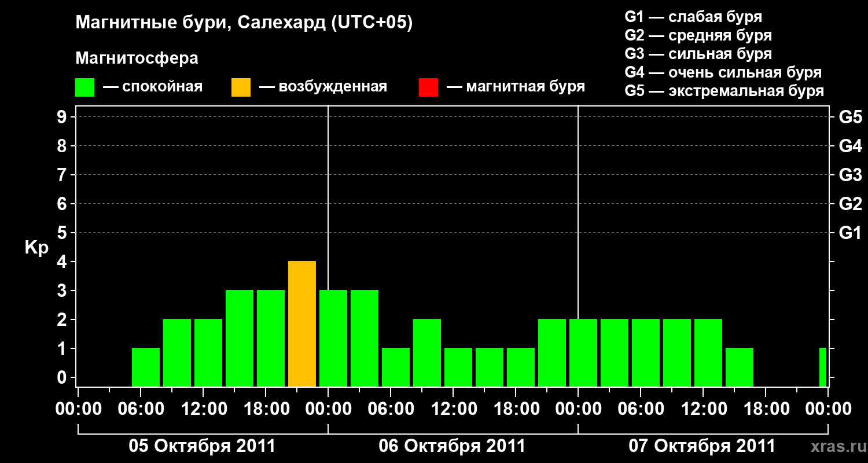Click the 'G4' label on the right axis
Screen dimensions: 868x463
point(850,146)
